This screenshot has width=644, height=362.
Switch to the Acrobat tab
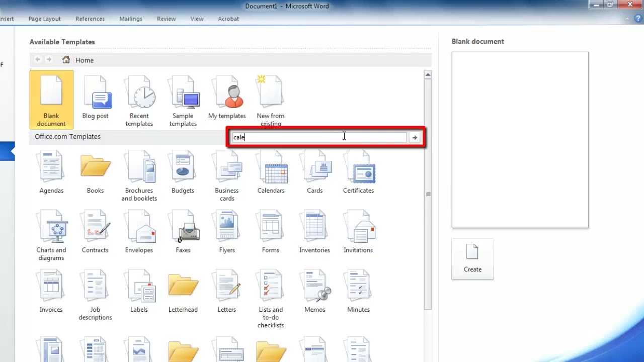click(228, 19)
